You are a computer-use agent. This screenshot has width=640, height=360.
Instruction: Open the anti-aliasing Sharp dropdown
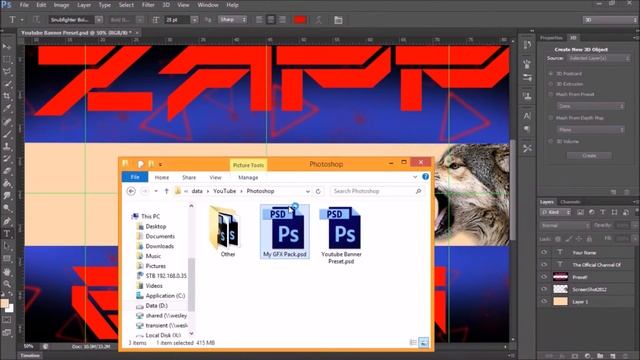pos(233,20)
